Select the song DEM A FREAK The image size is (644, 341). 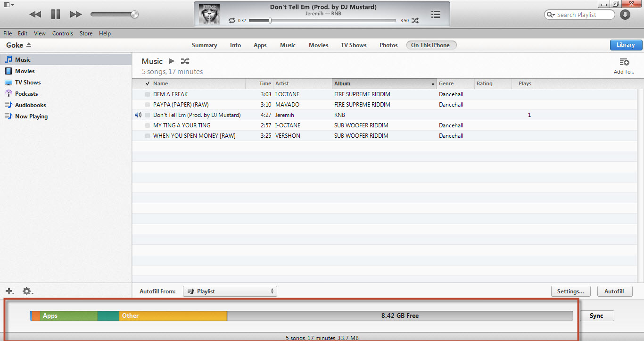pyautogui.click(x=170, y=94)
